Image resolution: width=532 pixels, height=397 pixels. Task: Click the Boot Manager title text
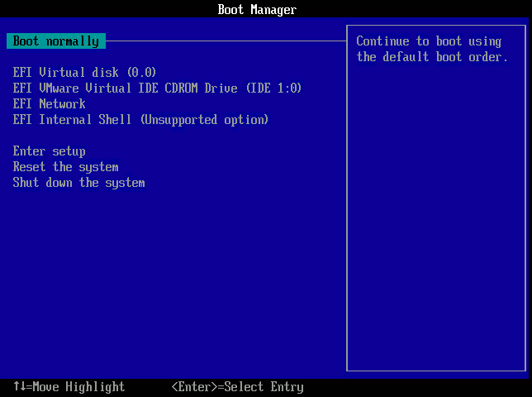coord(257,10)
